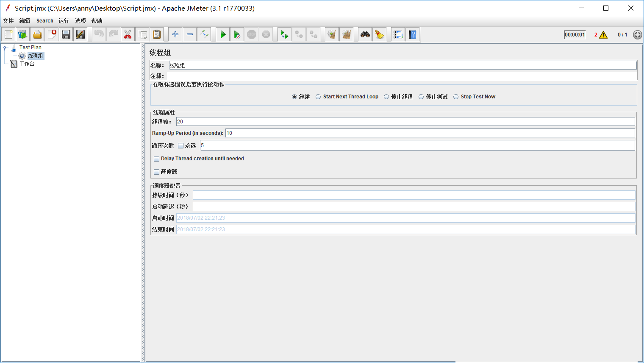
Task: Enable the 永远 (forever) loop checkbox
Action: click(x=181, y=145)
